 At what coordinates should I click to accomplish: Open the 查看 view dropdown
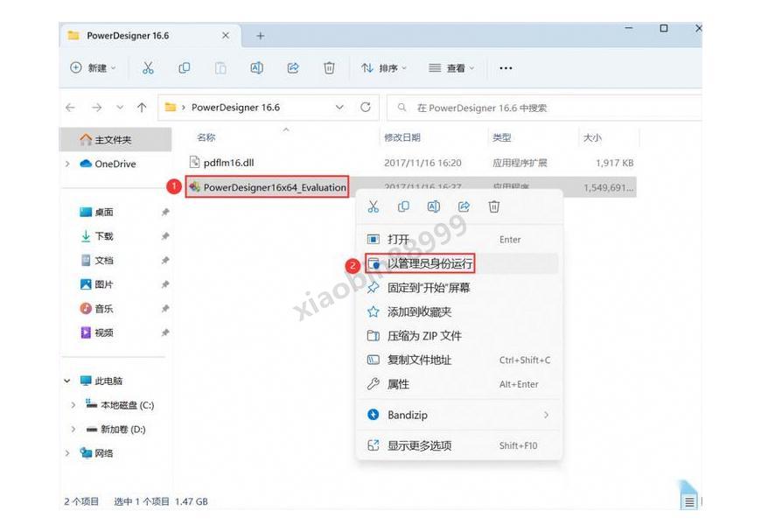(451, 68)
